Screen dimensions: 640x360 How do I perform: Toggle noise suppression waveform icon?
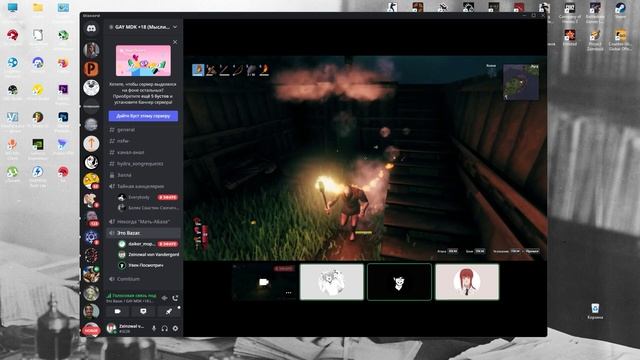(164, 298)
